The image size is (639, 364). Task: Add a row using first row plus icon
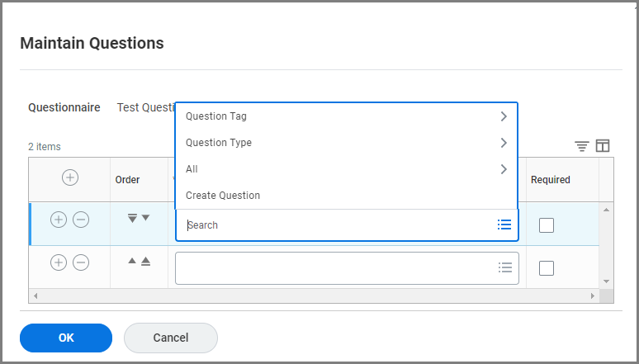click(58, 220)
